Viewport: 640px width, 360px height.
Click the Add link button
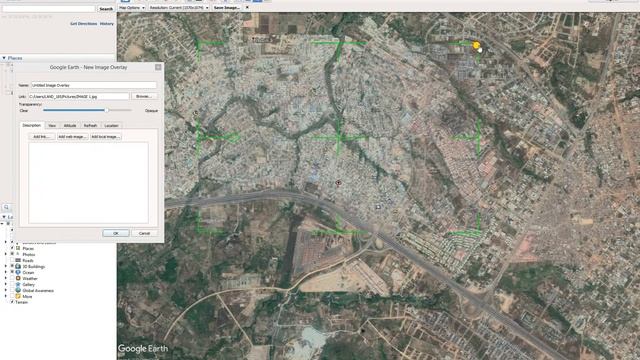pos(42,137)
